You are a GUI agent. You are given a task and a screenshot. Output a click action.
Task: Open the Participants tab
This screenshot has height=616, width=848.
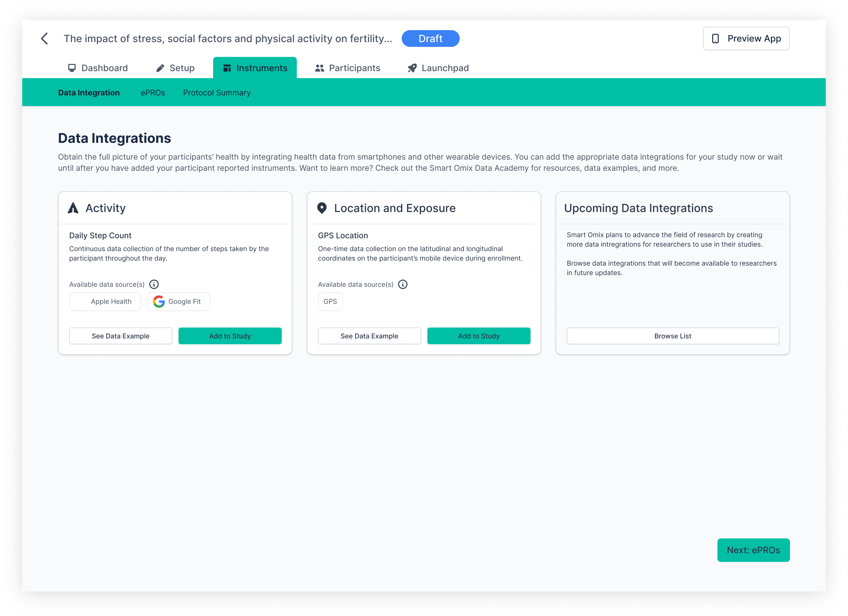(x=347, y=68)
